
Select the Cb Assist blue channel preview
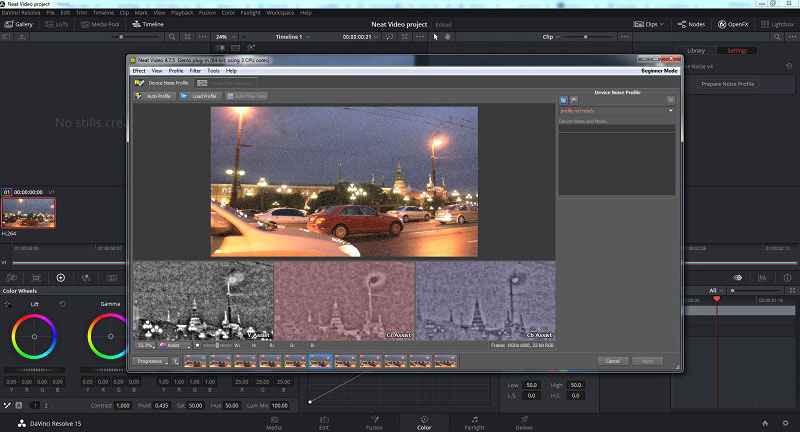pos(485,301)
